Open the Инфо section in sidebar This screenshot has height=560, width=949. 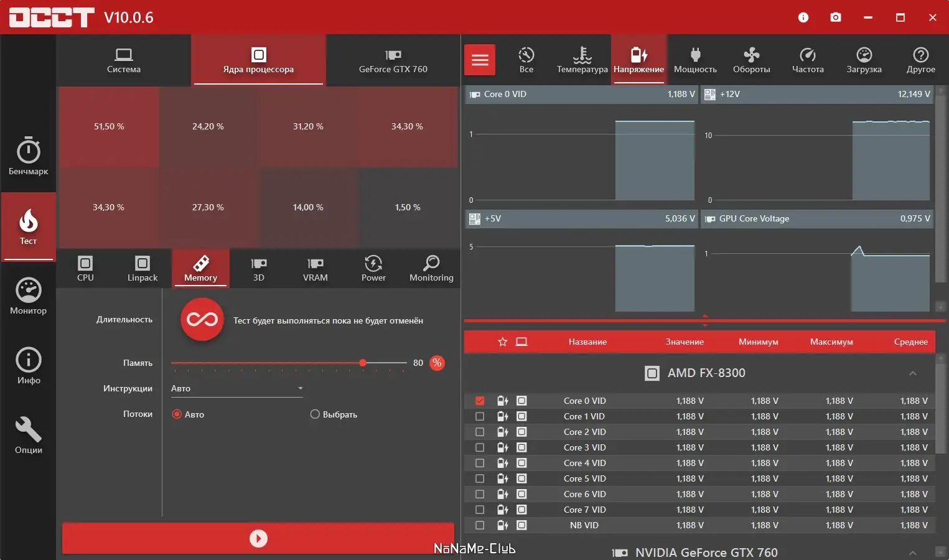pyautogui.click(x=29, y=366)
